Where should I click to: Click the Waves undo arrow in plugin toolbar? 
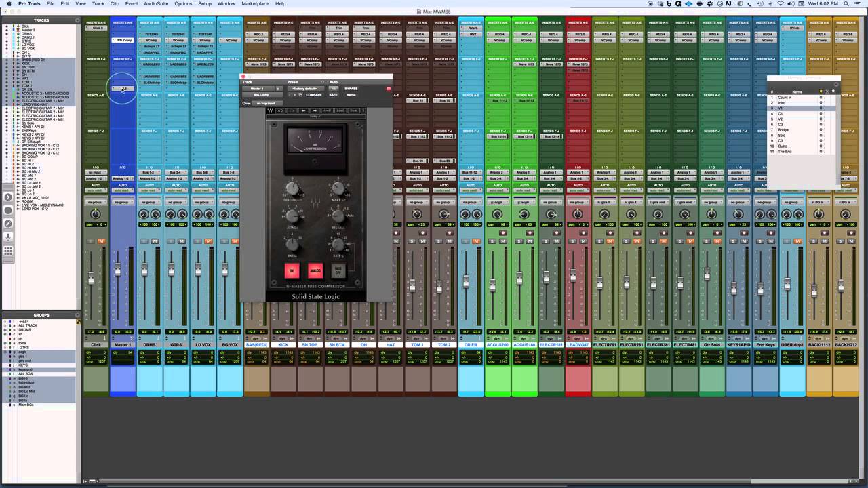(279, 110)
